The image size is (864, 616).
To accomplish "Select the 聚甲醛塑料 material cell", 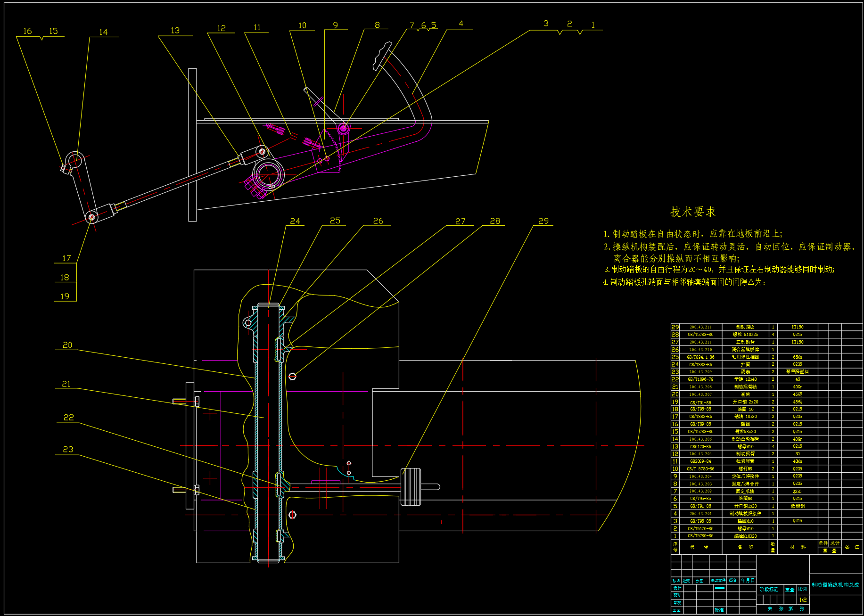I will [797, 372].
